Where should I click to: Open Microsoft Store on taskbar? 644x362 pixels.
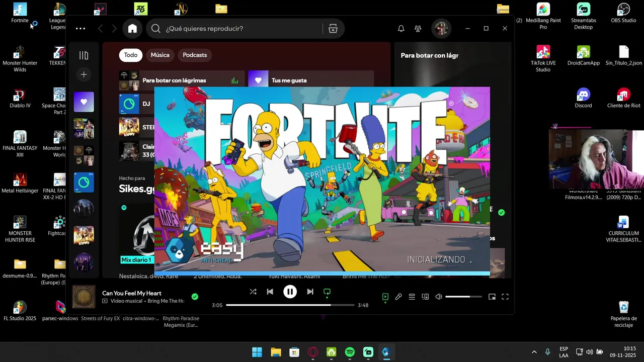pyautogui.click(x=294, y=352)
